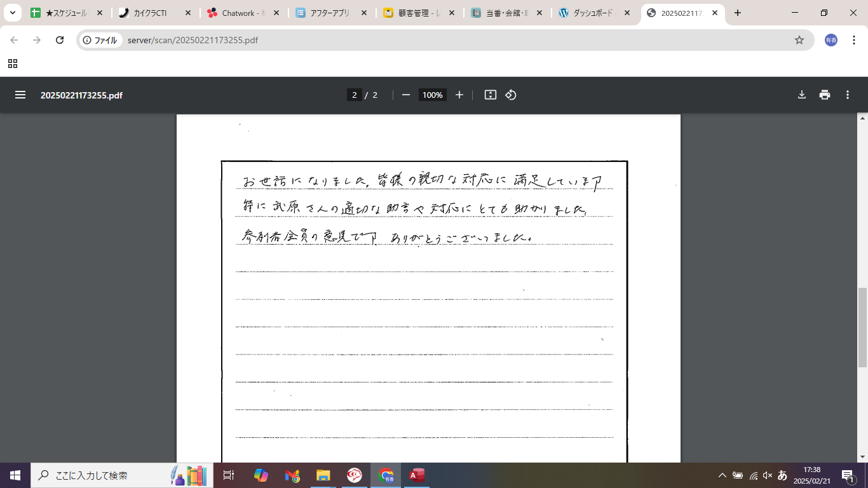This screenshot has width=868, height=488.
Task: Go forward in browser history
Action: coord(37,40)
